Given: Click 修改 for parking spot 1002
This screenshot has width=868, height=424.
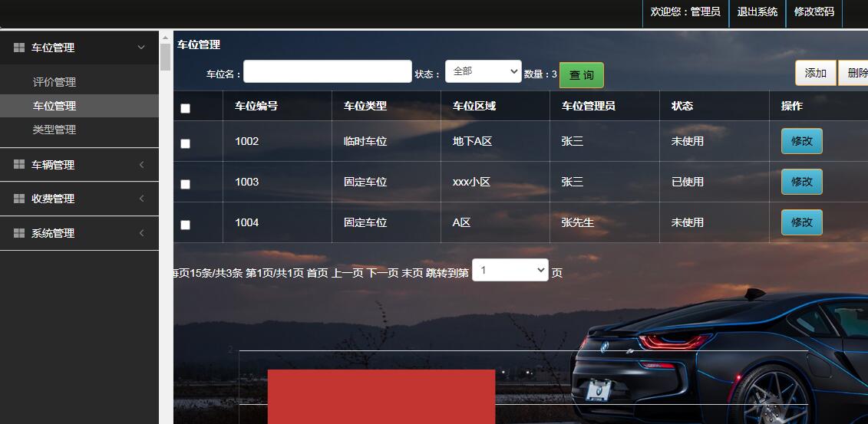Looking at the screenshot, I should pyautogui.click(x=801, y=141).
